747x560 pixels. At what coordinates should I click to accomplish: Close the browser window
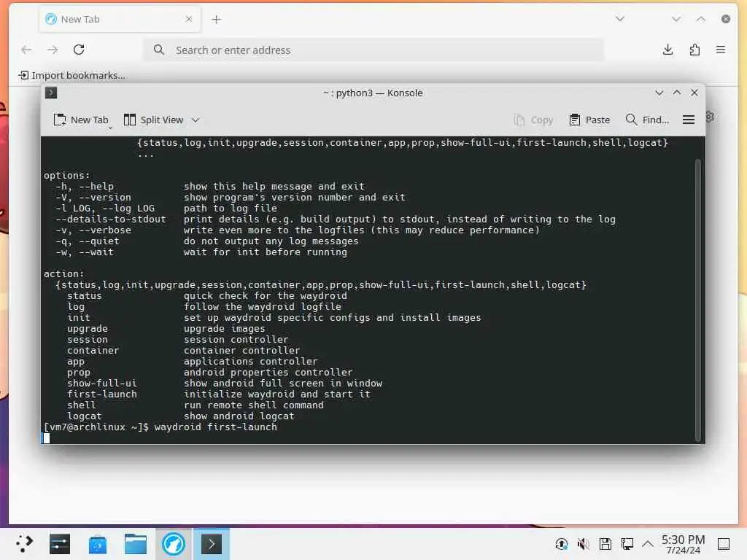[x=726, y=19]
